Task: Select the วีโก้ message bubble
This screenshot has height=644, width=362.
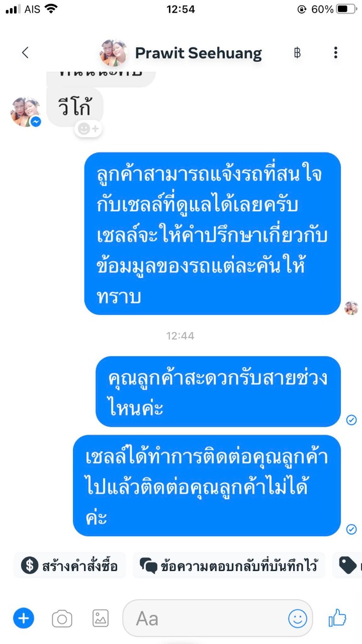Action: click(75, 107)
